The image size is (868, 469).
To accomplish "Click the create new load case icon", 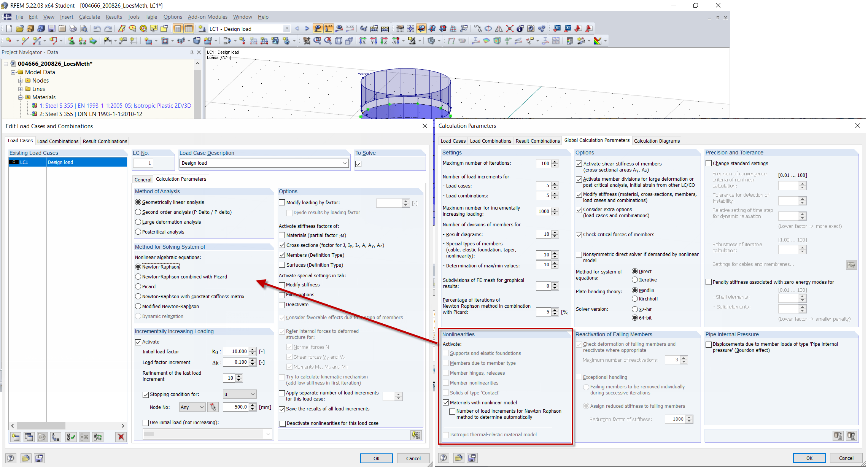I will click(x=16, y=437).
